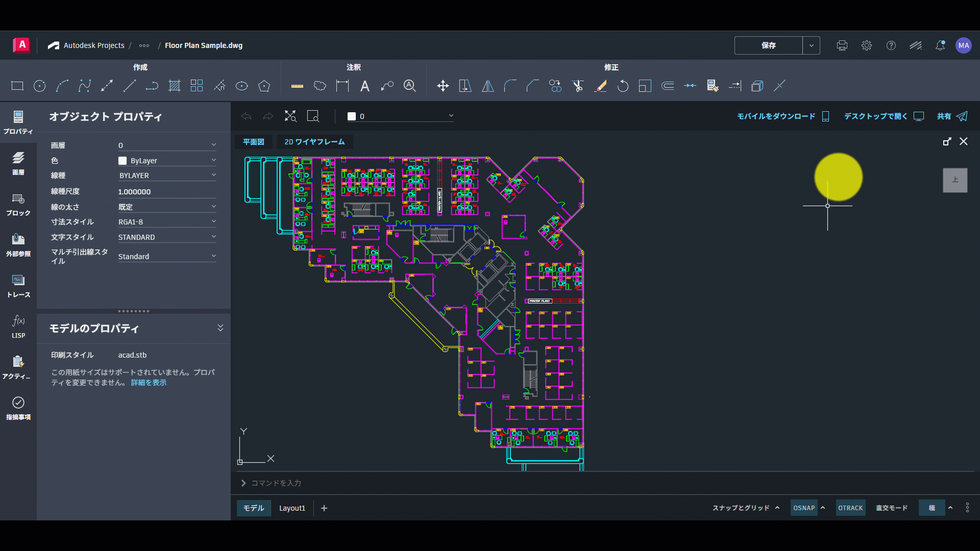Viewport: 980px width, 551px height.
Task: Toggle OTRACK mode
Action: pyautogui.click(x=850, y=508)
